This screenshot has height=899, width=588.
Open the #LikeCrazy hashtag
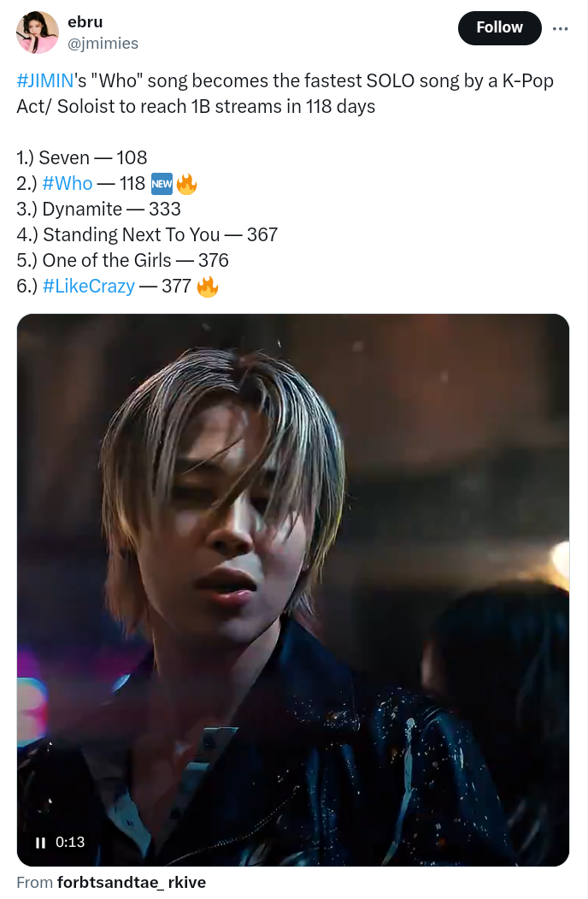tap(88, 286)
